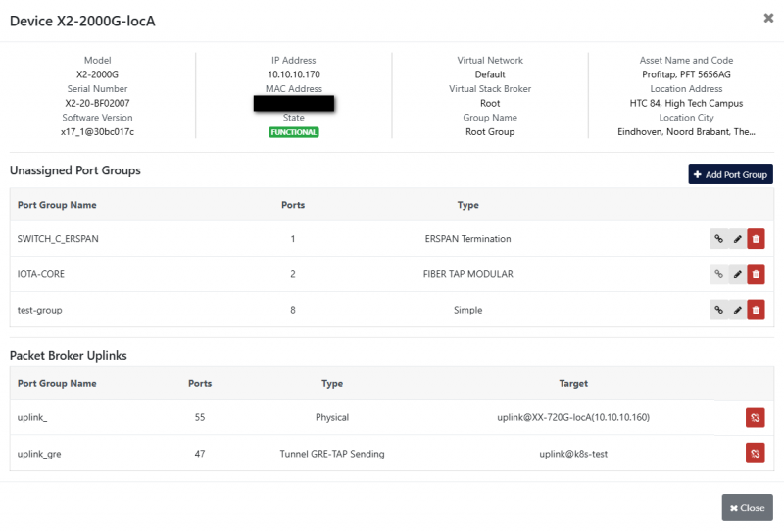This screenshot has width=784, height=532.
Task: Open pencil editor for test-group
Action: click(737, 310)
